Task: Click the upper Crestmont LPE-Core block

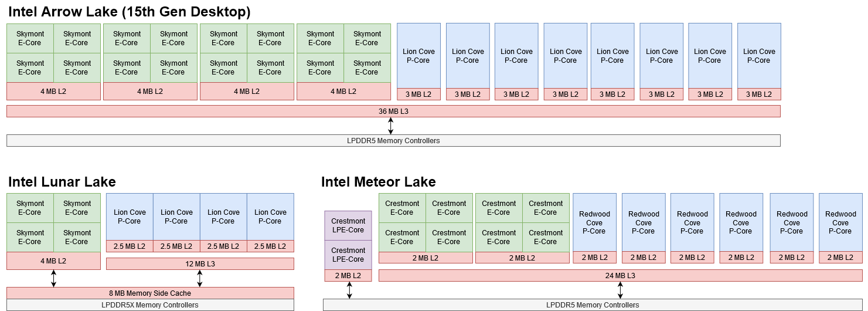Action: pos(348,225)
